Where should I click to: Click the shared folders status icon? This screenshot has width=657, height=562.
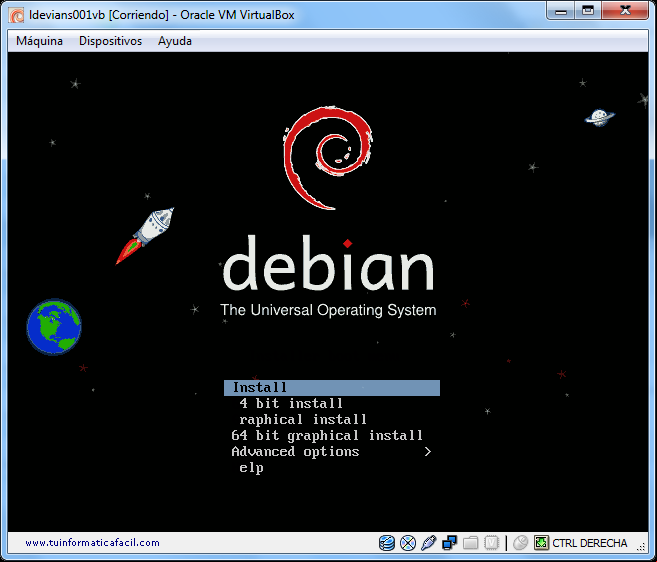(x=471, y=543)
